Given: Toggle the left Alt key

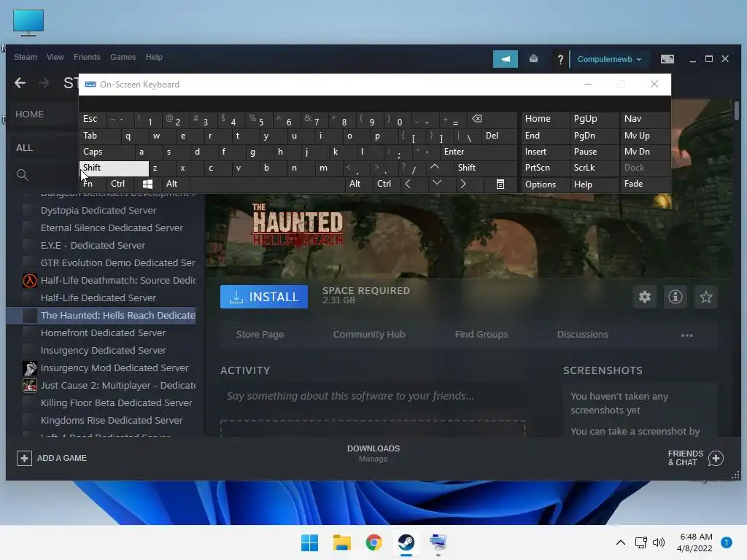Looking at the screenshot, I should 175,184.
